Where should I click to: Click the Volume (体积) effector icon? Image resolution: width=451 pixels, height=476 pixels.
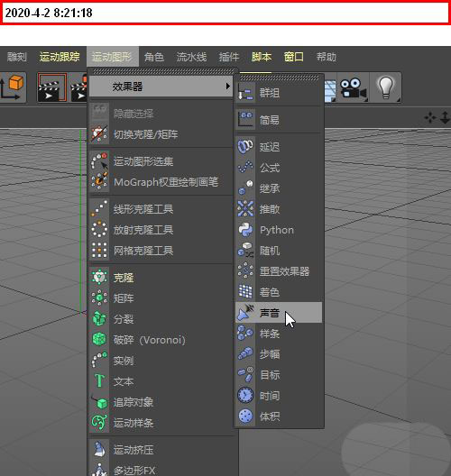[245, 416]
